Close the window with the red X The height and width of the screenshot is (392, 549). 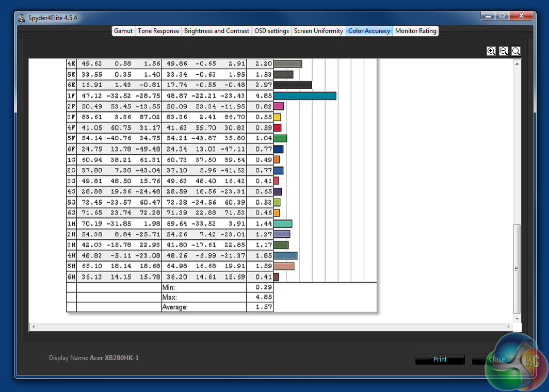[521, 16]
